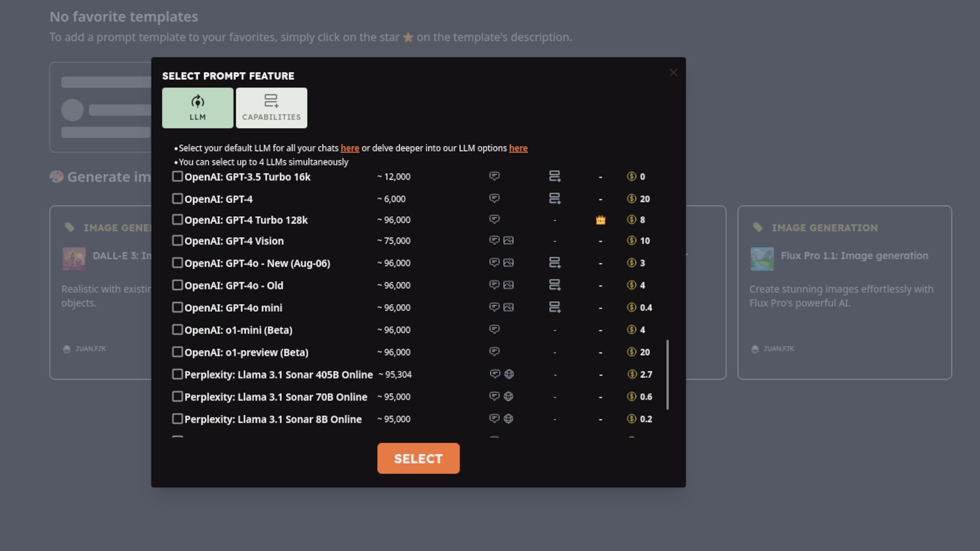Viewport: 980px width, 551px height.
Task: Follow the first 'here' link for default LLM
Action: click(x=350, y=148)
